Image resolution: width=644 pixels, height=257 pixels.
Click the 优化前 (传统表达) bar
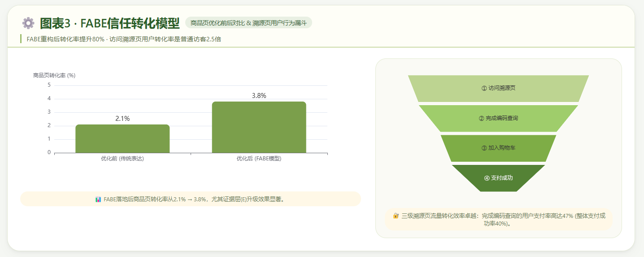click(122, 139)
